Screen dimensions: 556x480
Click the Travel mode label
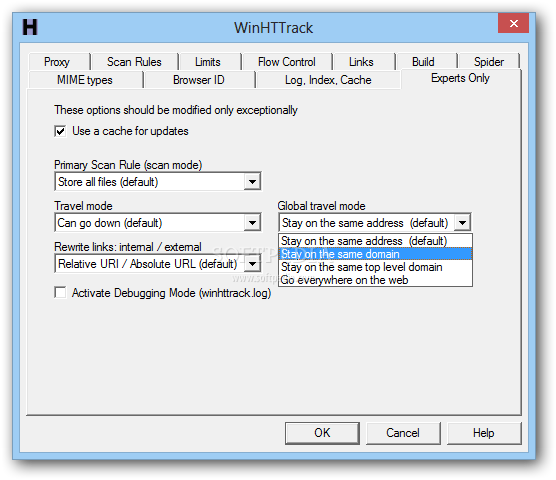(83, 206)
